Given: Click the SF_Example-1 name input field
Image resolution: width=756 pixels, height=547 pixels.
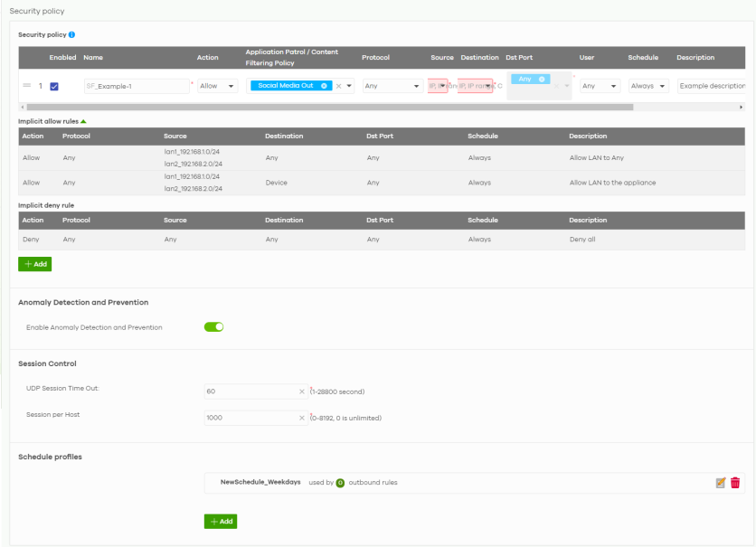Looking at the screenshot, I should pos(136,87).
